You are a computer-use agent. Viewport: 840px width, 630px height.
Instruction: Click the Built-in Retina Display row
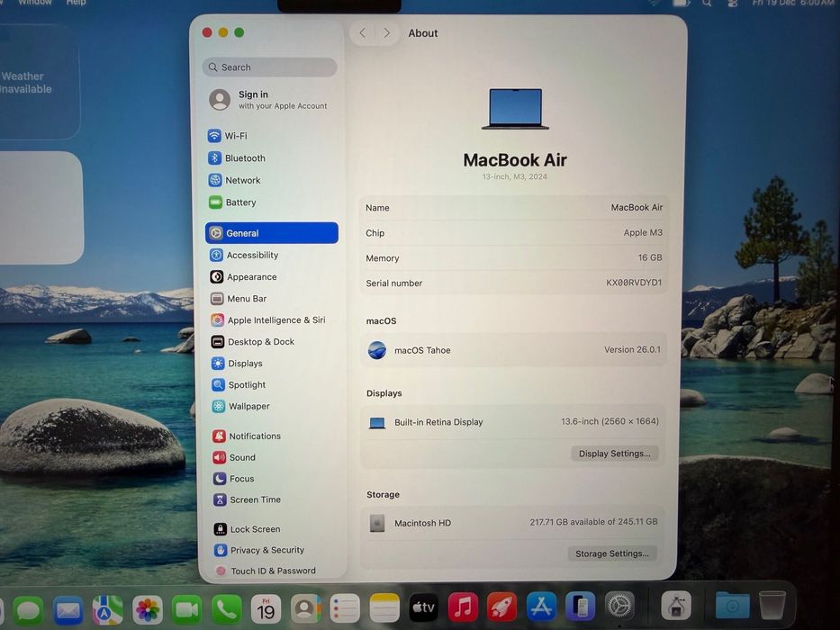click(513, 422)
